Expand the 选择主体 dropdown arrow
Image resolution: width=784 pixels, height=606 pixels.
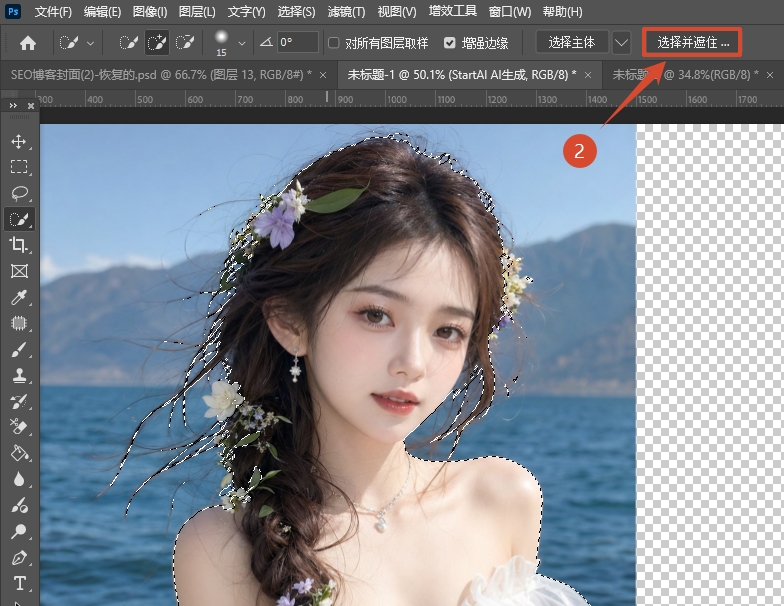pyautogui.click(x=621, y=43)
